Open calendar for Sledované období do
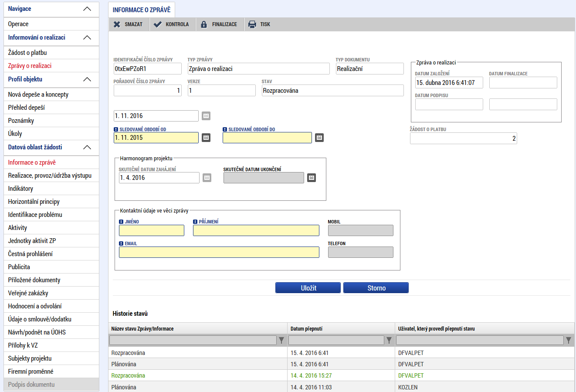Viewport: 576px width, 392px height. click(319, 138)
